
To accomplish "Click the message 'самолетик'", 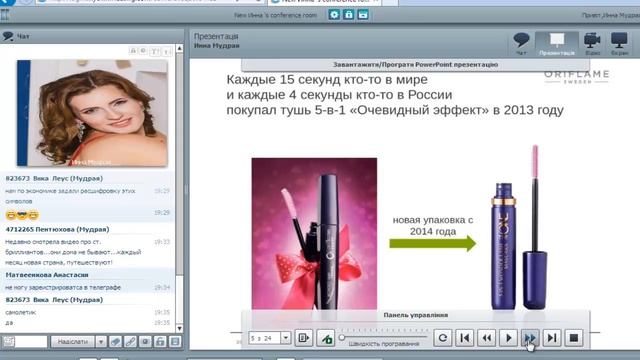I will click(x=21, y=312).
